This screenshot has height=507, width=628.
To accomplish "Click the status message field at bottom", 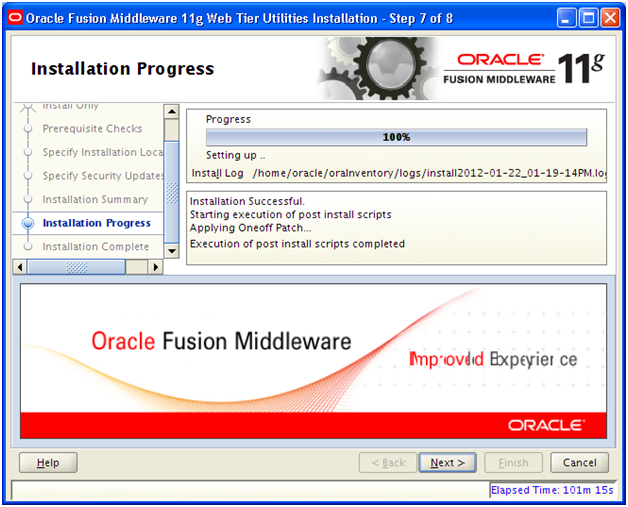I will 250,490.
